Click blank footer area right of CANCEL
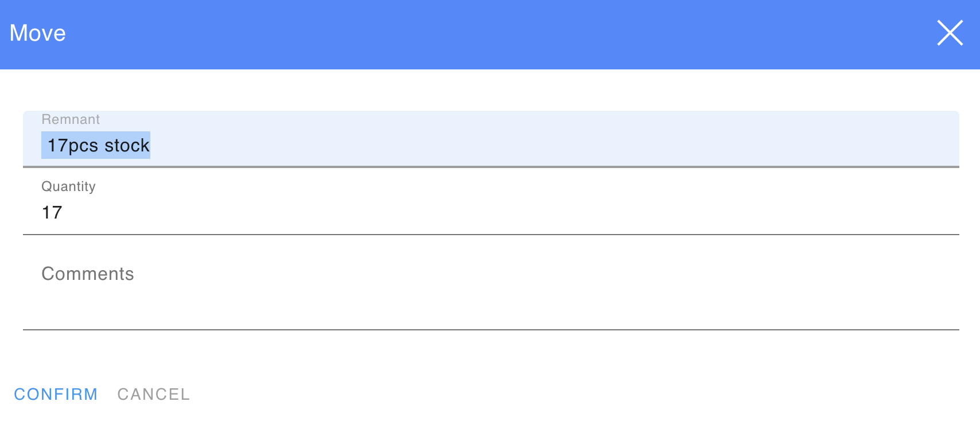The height and width of the screenshot is (421, 980). (x=574, y=394)
